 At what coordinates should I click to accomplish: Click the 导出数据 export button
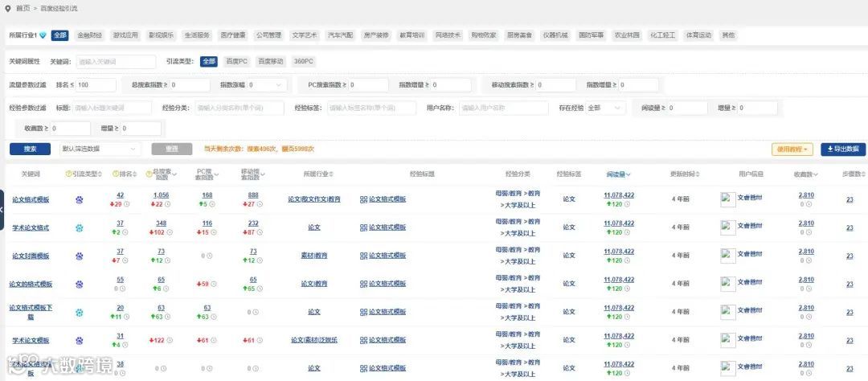[843, 149]
